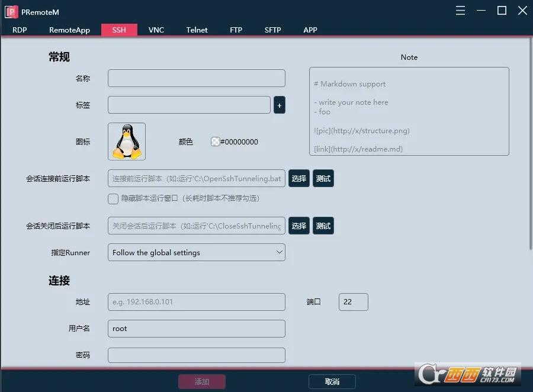Click the 连接 section heading

(59, 281)
